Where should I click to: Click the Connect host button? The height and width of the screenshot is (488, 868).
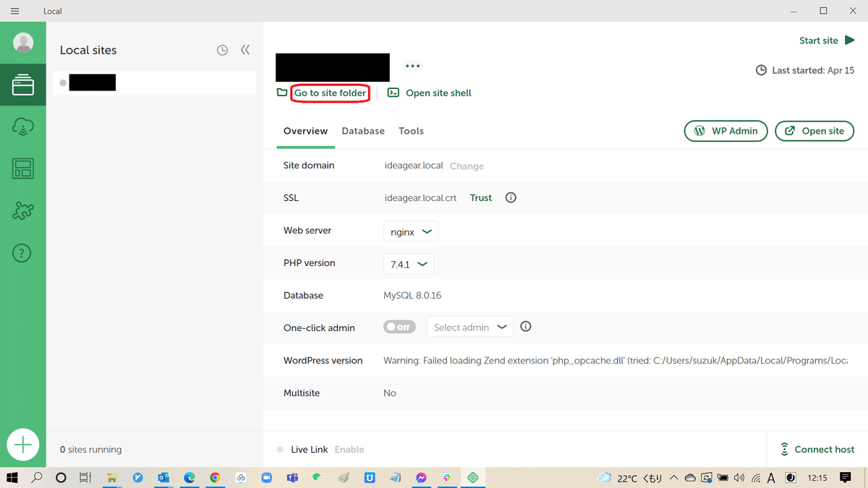coord(817,449)
